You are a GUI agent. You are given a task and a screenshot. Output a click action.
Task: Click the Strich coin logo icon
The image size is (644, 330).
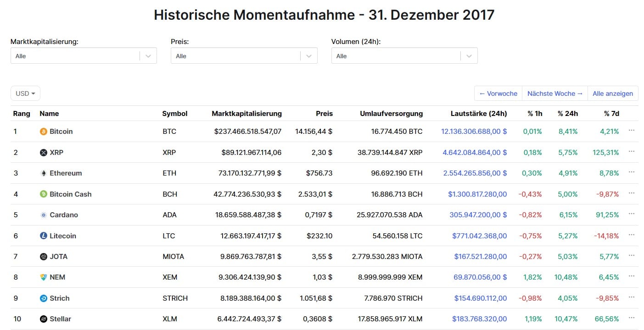(44, 298)
